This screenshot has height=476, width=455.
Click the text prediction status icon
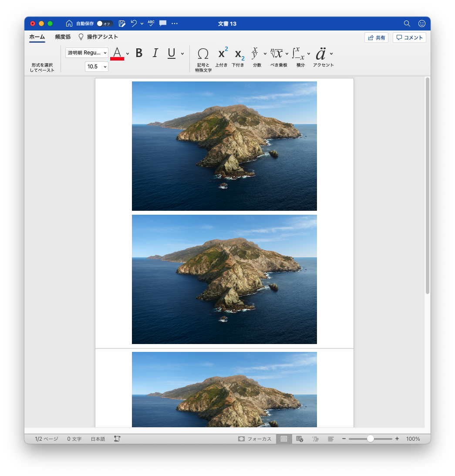click(x=117, y=439)
